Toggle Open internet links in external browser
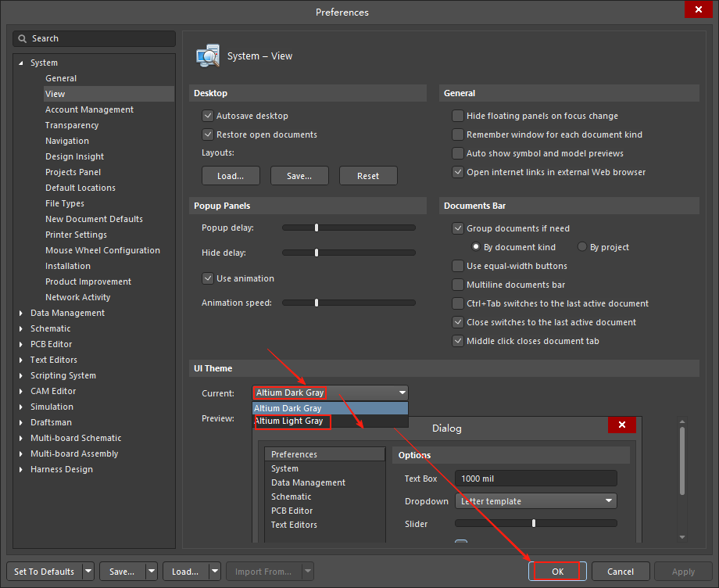Image resolution: width=719 pixels, height=588 pixels. [x=458, y=172]
